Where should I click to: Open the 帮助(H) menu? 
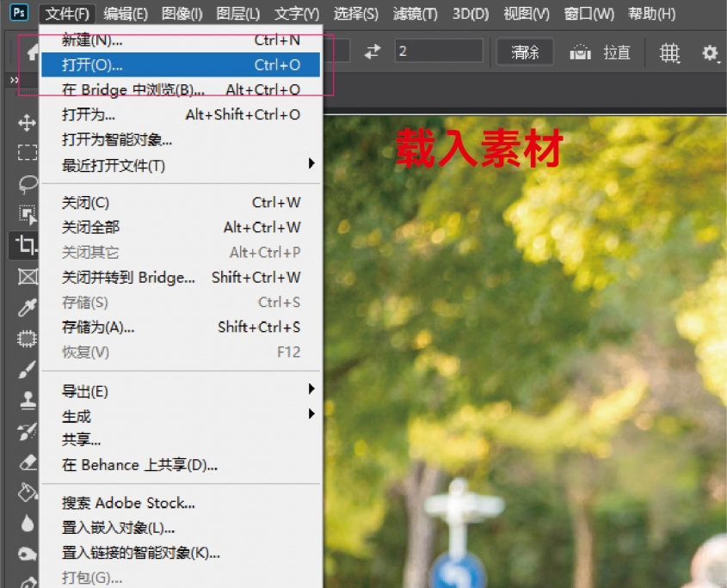(x=651, y=14)
